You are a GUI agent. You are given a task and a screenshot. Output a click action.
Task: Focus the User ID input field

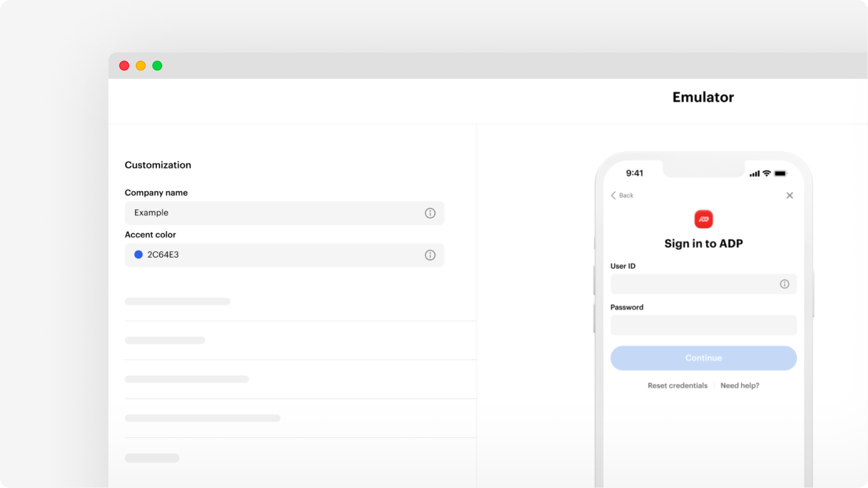pos(692,284)
